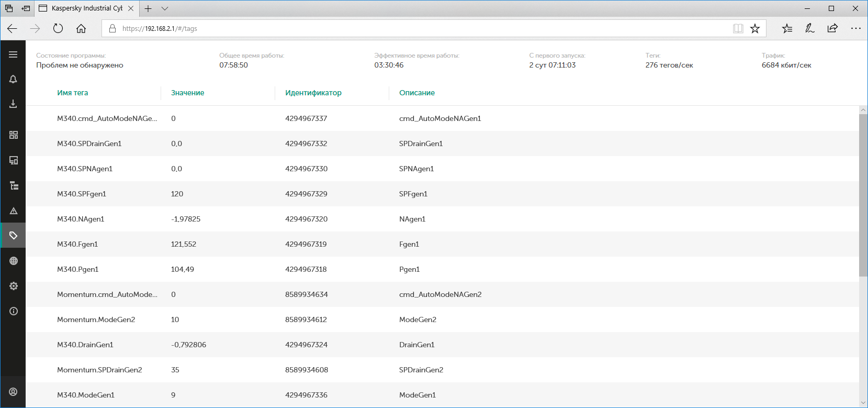The width and height of the screenshot is (868, 408).
Task: Sort by Имя тега column header
Action: pyautogui.click(x=73, y=93)
